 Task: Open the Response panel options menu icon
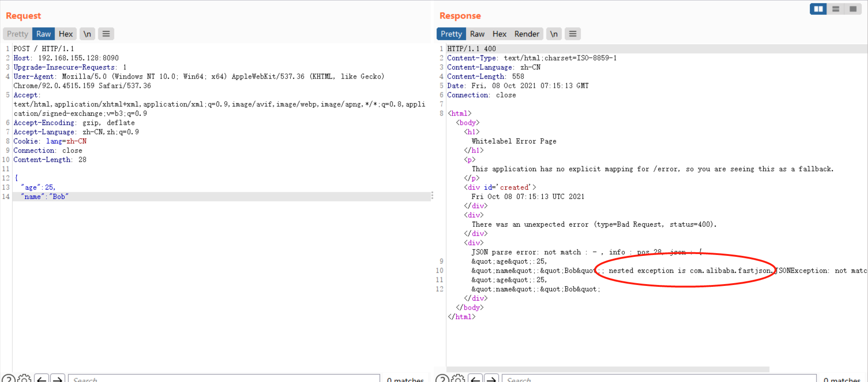[x=573, y=34]
